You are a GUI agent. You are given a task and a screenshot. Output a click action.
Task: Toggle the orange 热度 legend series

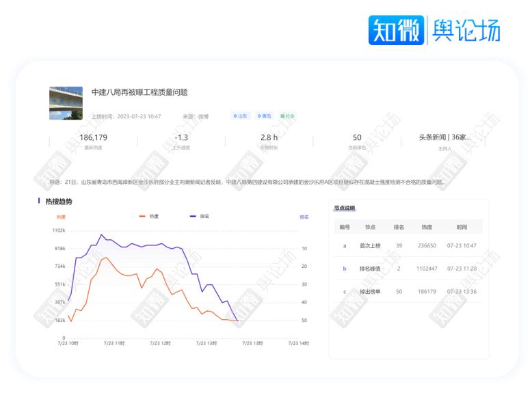[148, 216]
